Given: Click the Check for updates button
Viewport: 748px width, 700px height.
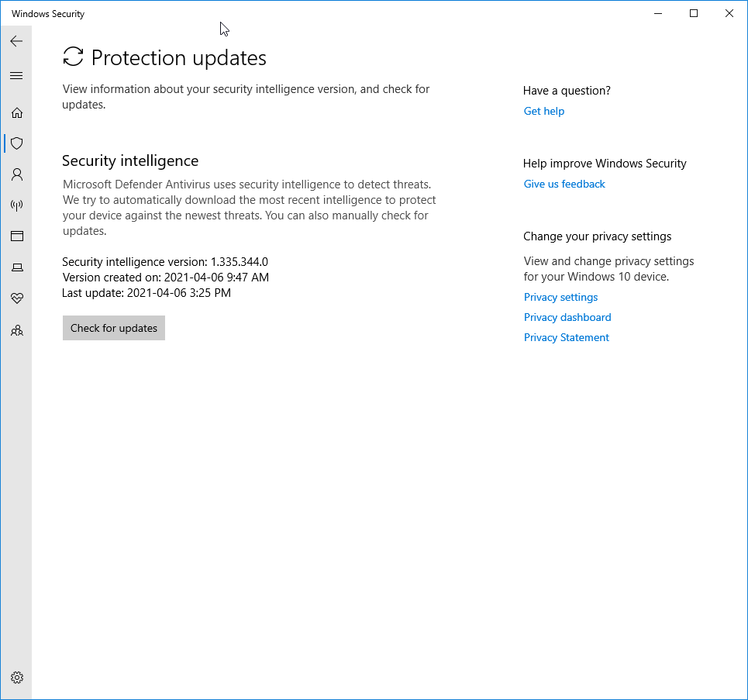Looking at the screenshot, I should [x=114, y=328].
